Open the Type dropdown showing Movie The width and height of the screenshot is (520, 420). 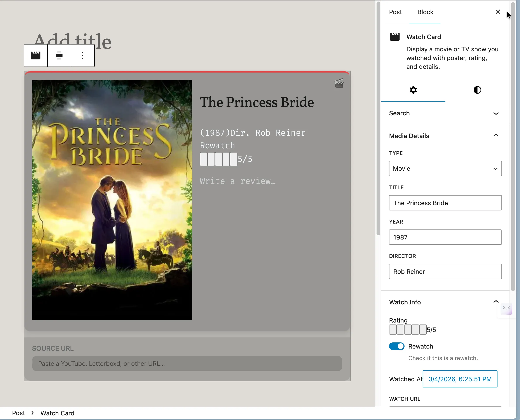[x=445, y=168]
